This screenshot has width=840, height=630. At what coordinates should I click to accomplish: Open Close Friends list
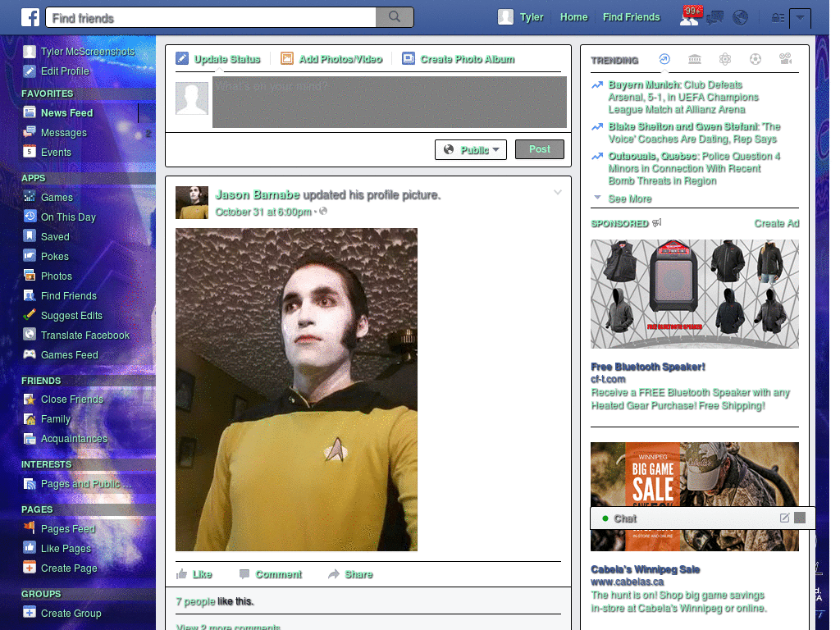pos(72,399)
